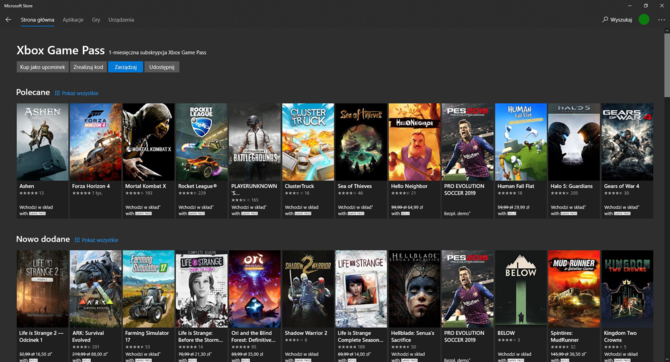Viewport: 670px width, 362px height.
Task: Click Spintires: MudRunner title text
Action: [x=565, y=336]
